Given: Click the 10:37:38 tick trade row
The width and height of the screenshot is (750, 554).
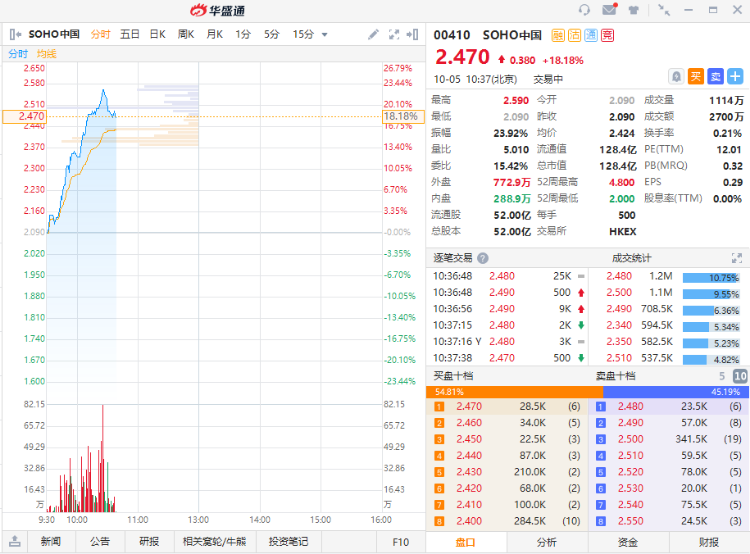Looking at the screenshot, I should (x=509, y=358).
